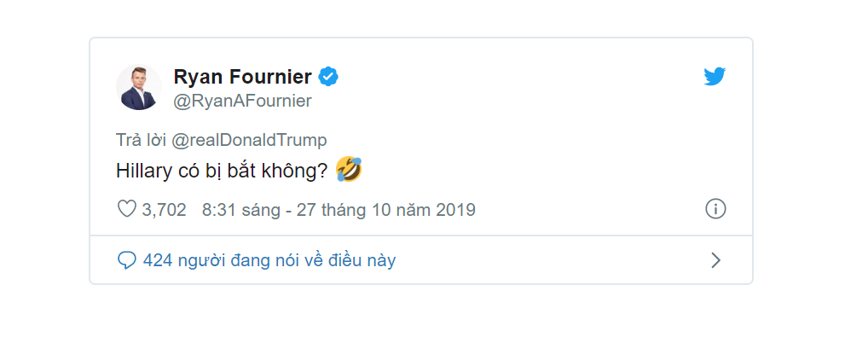Viewport: 868px width, 343px height.
Task: Click the name "Fournier" in the tweet header
Action: point(269,77)
